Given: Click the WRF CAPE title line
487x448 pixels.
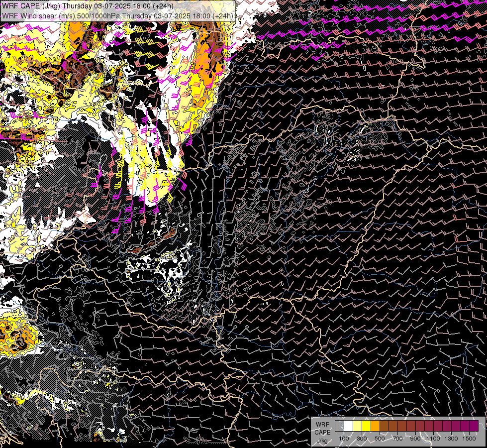Looking at the screenshot, I should (88, 6).
